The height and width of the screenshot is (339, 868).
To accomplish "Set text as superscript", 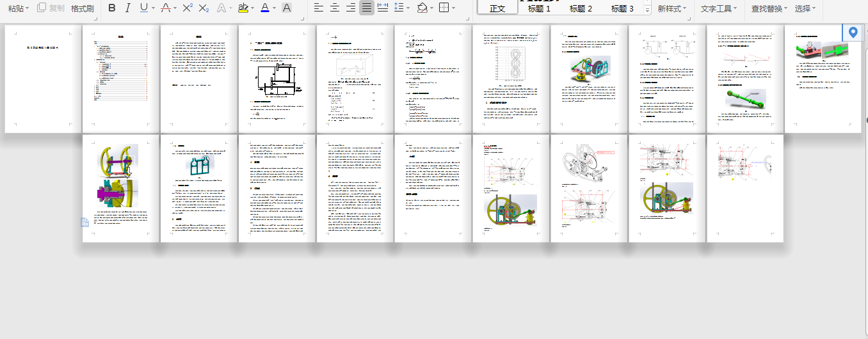I will (188, 8).
